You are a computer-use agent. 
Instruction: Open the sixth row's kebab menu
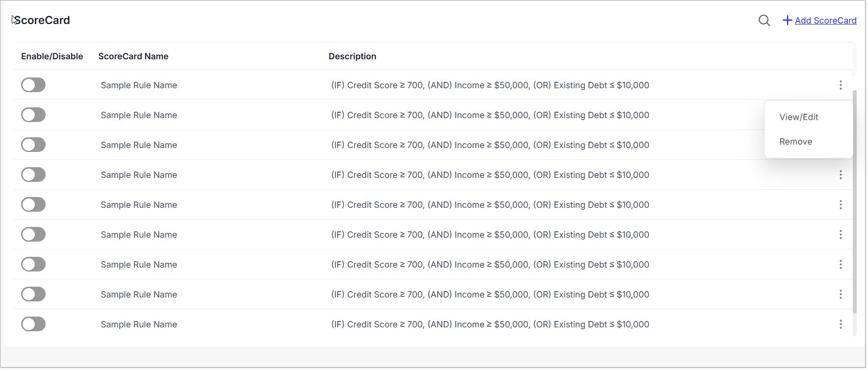click(840, 235)
